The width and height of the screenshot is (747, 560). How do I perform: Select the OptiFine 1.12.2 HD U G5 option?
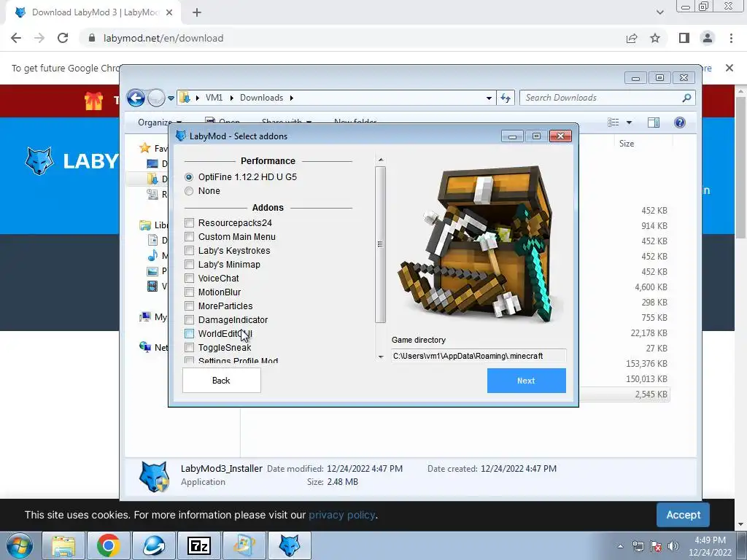[189, 177]
